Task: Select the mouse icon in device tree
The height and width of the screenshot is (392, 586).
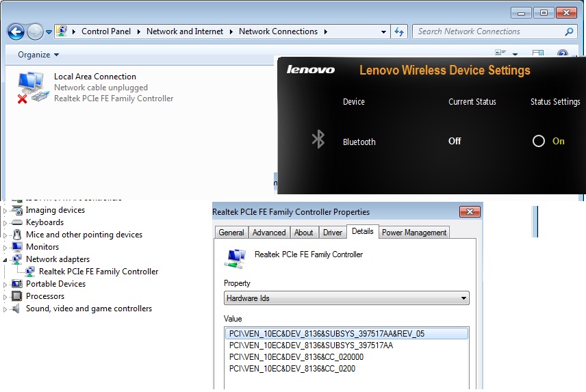Action: pyautogui.click(x=17, y=235)
